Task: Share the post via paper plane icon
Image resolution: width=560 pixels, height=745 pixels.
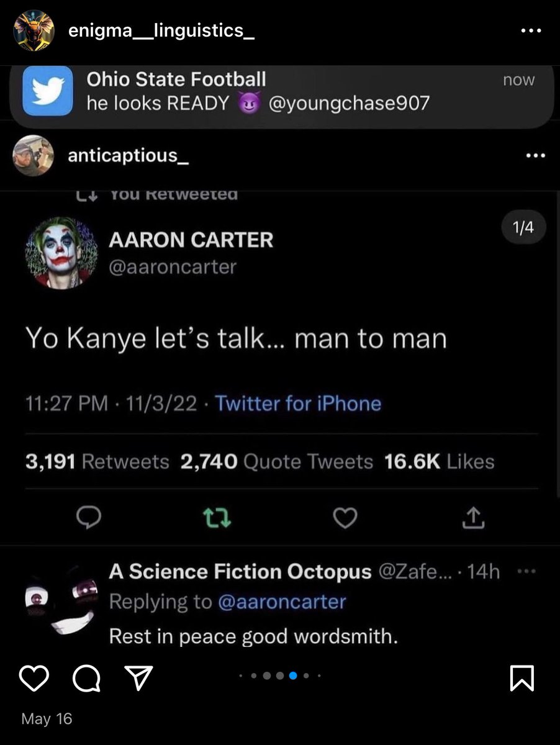Action: point(139,677)
